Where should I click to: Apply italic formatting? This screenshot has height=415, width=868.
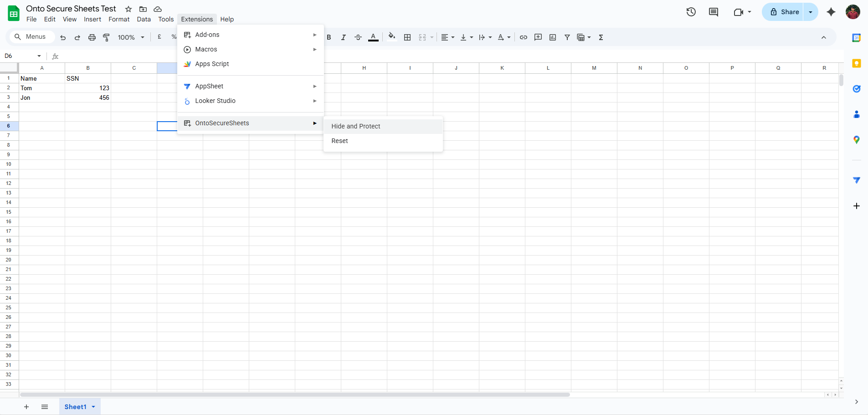click(343, 37)
